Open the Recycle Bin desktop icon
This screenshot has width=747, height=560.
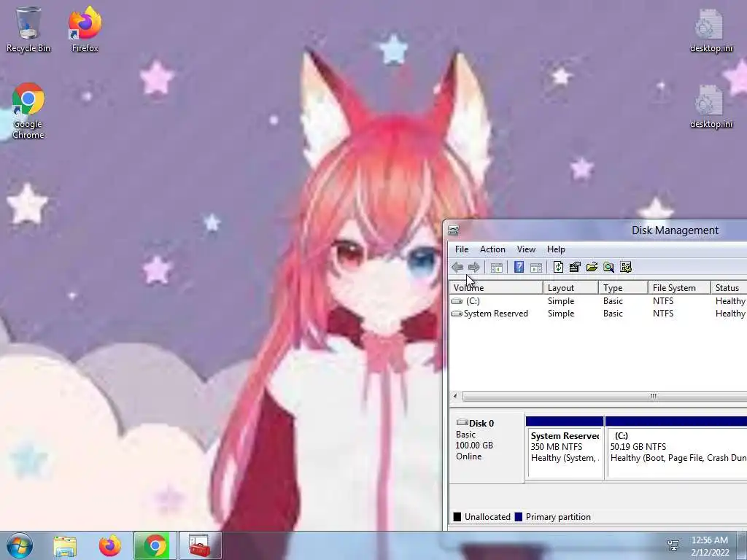[28, 29]
